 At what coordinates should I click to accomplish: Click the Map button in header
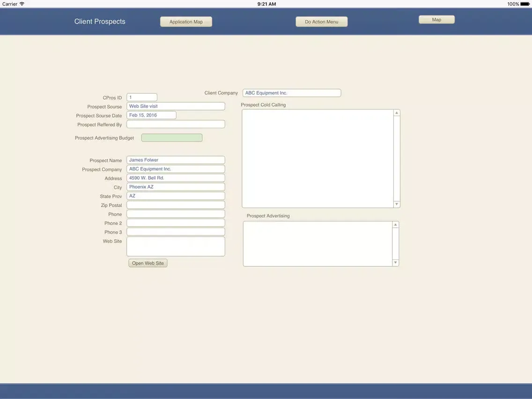(436, 20)
